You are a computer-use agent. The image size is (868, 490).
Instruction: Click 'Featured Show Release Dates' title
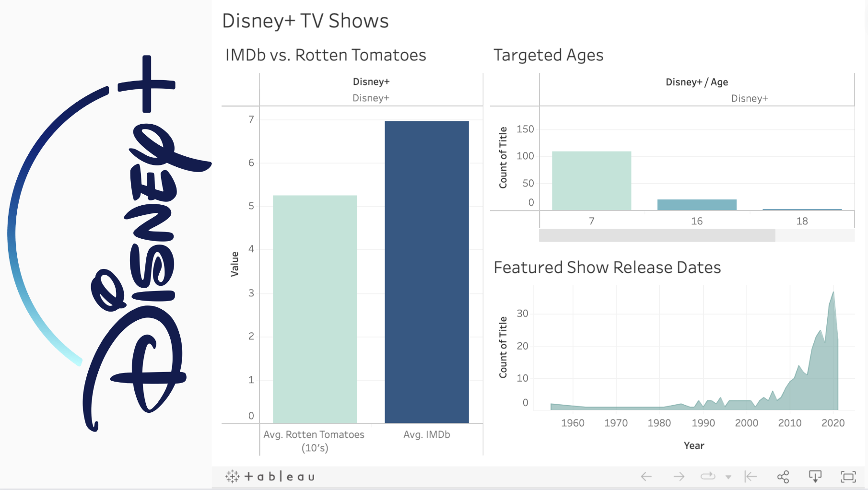point(608,268)
